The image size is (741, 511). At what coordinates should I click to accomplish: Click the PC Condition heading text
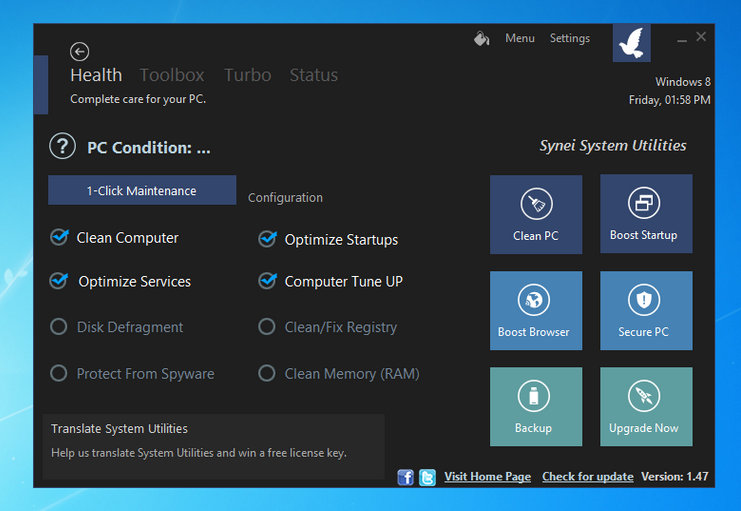[x=149, y=148]
